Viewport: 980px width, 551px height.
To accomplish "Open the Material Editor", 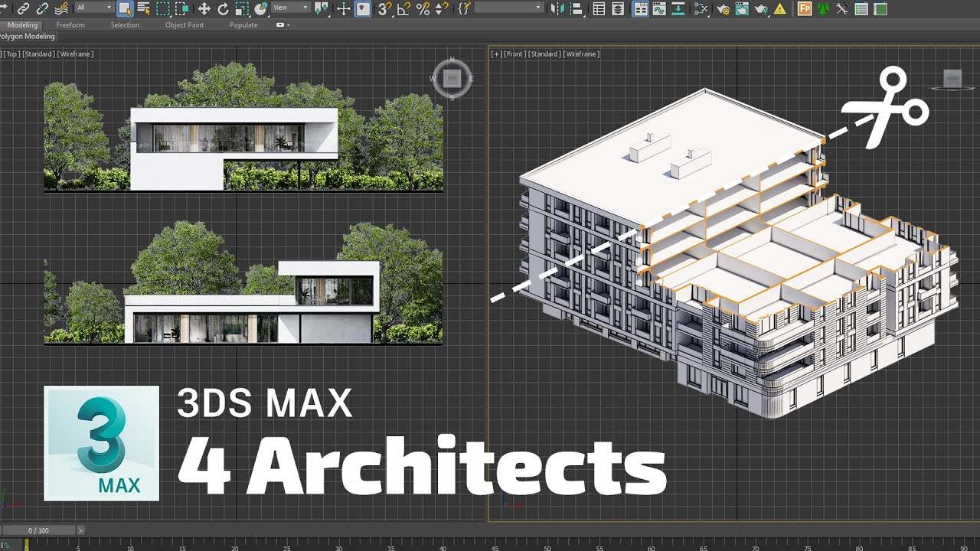I will click(x=701, y=8).
